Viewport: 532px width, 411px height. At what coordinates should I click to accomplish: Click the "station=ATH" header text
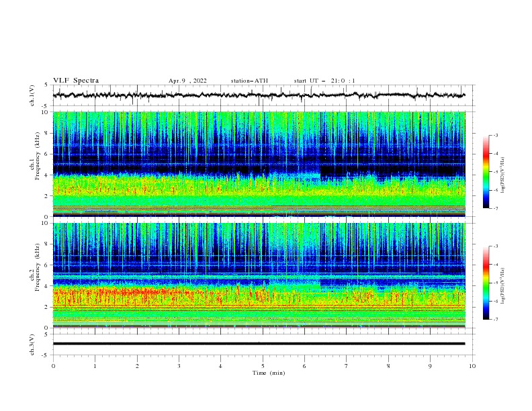[249, 81]
